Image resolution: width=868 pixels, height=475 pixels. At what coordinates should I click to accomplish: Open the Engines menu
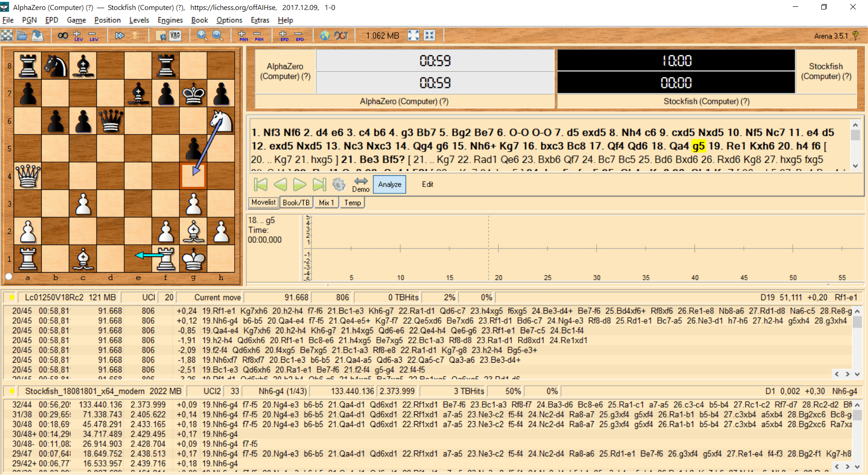tap(170, 20)
